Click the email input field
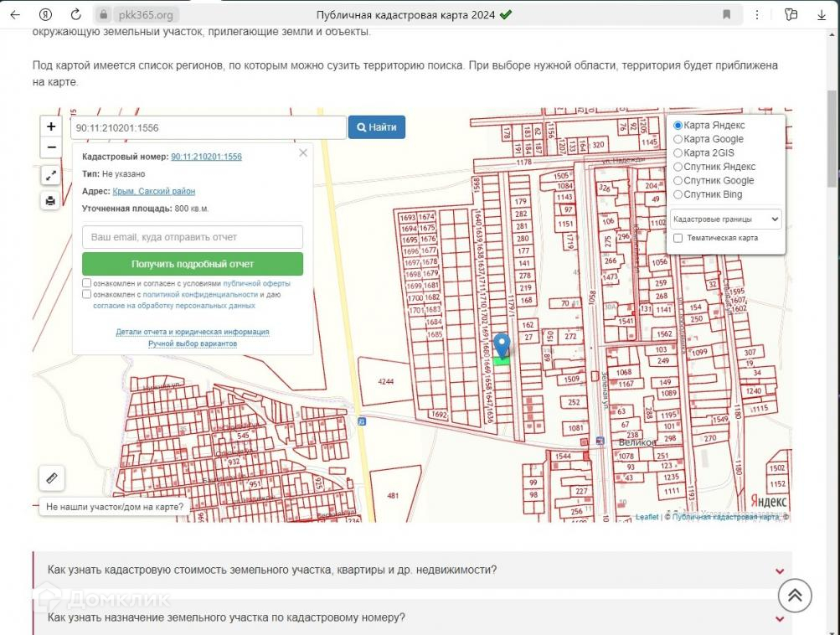 tap(193, 237)
